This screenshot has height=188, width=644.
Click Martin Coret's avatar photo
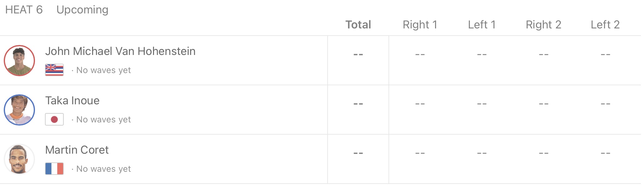tap(19, 159)
